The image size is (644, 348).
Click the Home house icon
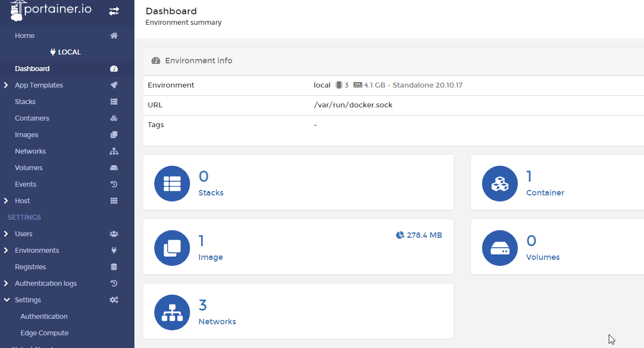[x=114, y=36]
